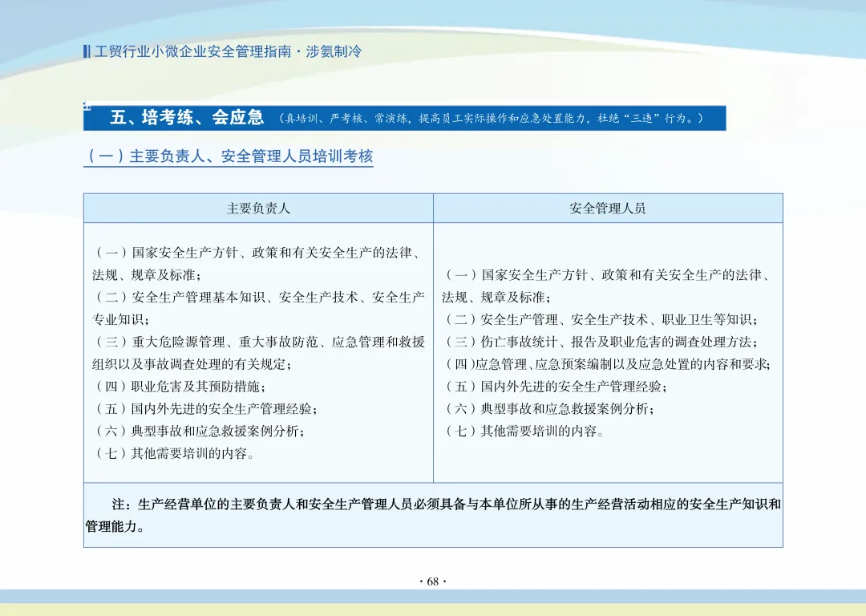Click right-column line （七）其他需要培训的内容
The height and width of the screenshot is (616, 866).
coord(524,431)
